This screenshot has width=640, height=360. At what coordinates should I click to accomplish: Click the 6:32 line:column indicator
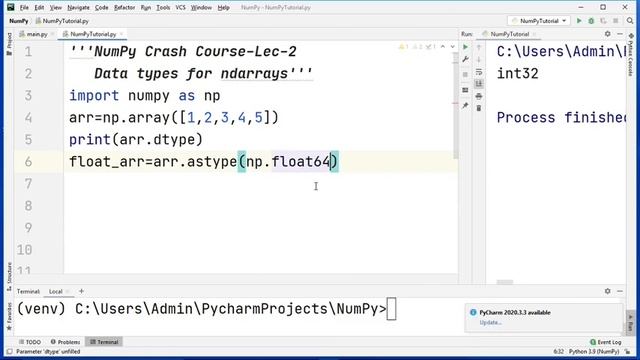pos(559,351)
